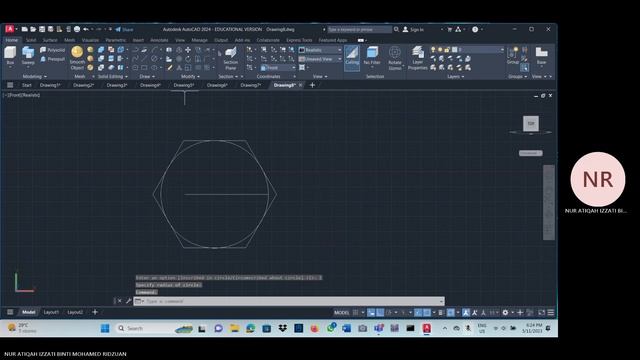The height and width of the screenshot is (360, 640).
Task: Click the Group tool
Action: tap(513, 56)
